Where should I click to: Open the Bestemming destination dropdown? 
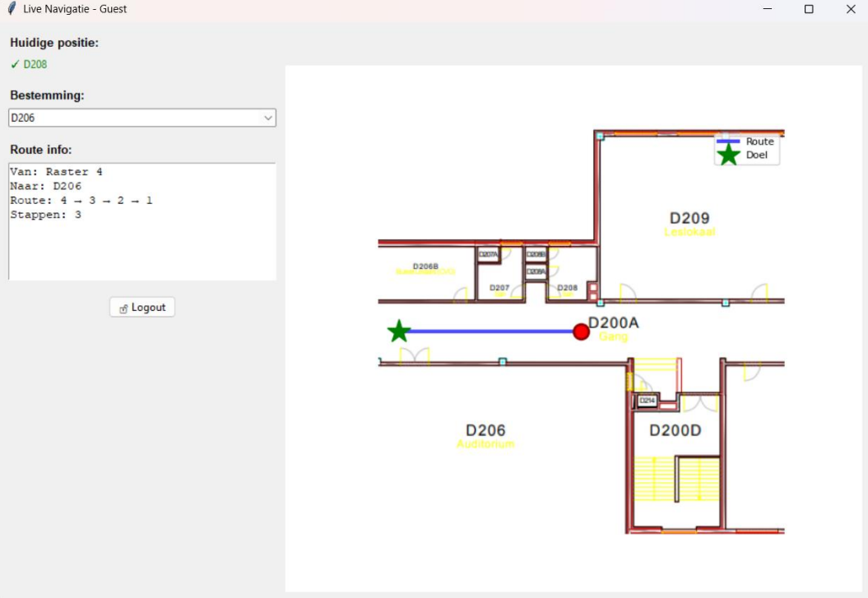[x=268, y=118]
